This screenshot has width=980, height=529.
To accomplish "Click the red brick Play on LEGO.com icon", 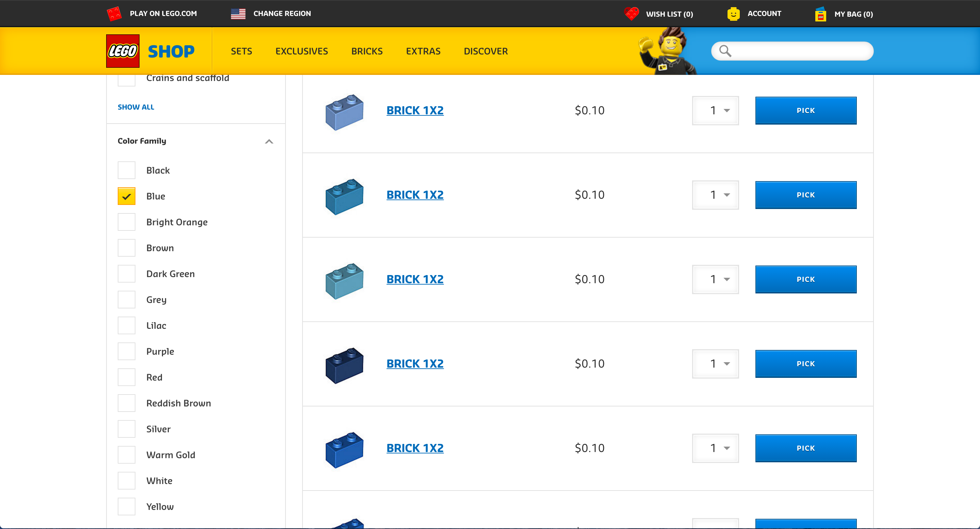I will (114, 14).
